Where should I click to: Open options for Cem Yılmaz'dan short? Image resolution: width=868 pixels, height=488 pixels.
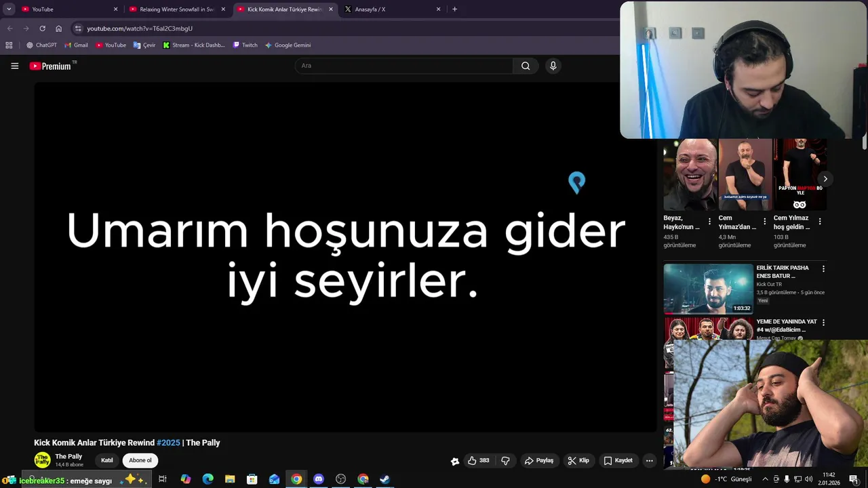click(x=764, y=222)
